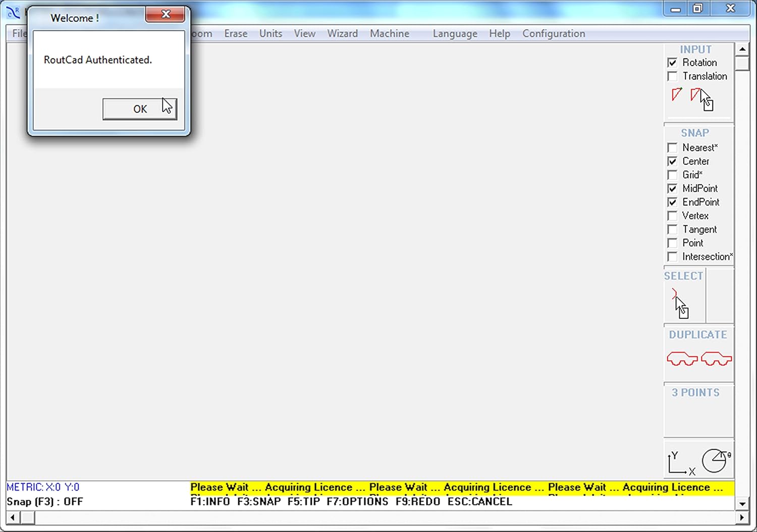
Task: Check the Vertex snap box
Action: point(672,216)
